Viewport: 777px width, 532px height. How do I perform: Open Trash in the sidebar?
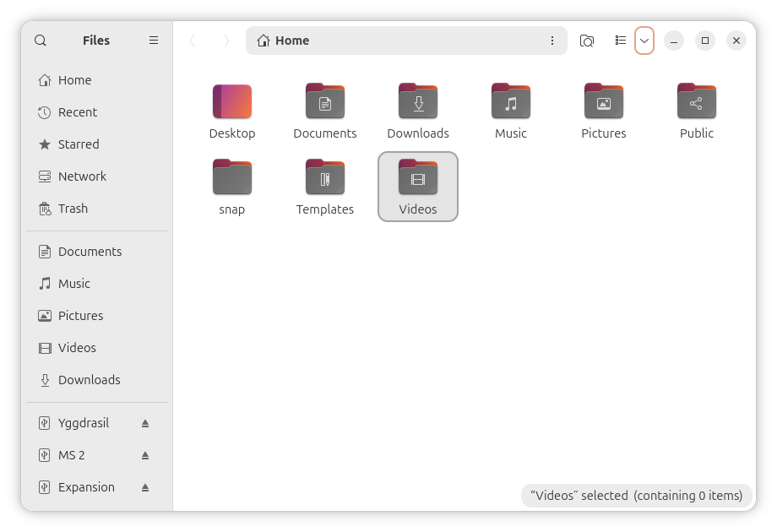(73, 209)
